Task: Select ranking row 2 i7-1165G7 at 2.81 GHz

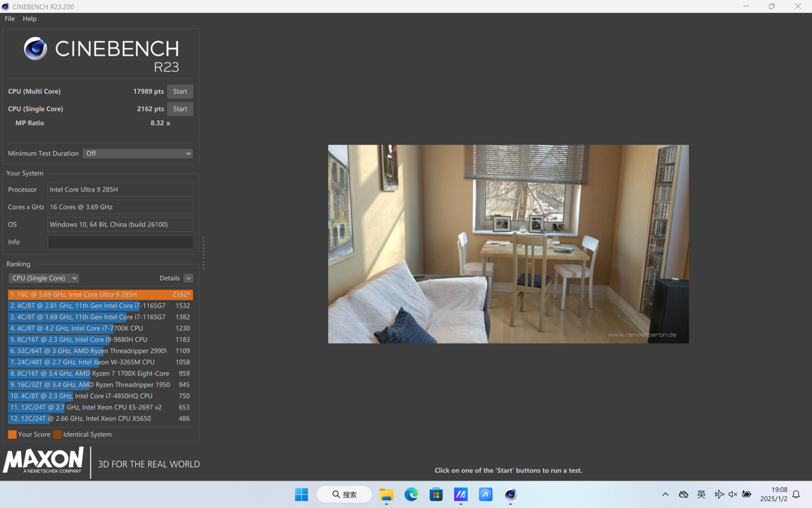Action: tap(100, 306)
